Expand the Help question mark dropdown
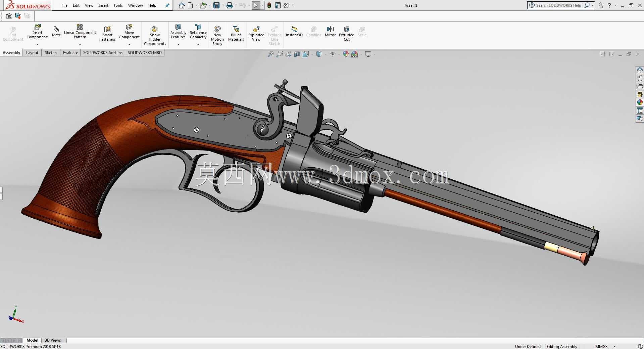 615,5
